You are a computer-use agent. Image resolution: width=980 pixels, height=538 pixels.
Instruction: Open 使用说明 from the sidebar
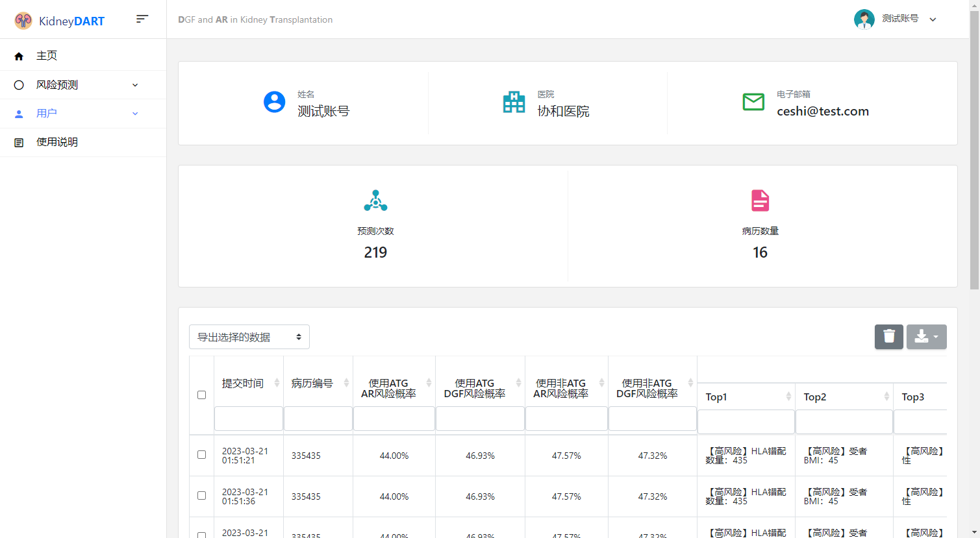pyautogui.click(x=57, y=142)
